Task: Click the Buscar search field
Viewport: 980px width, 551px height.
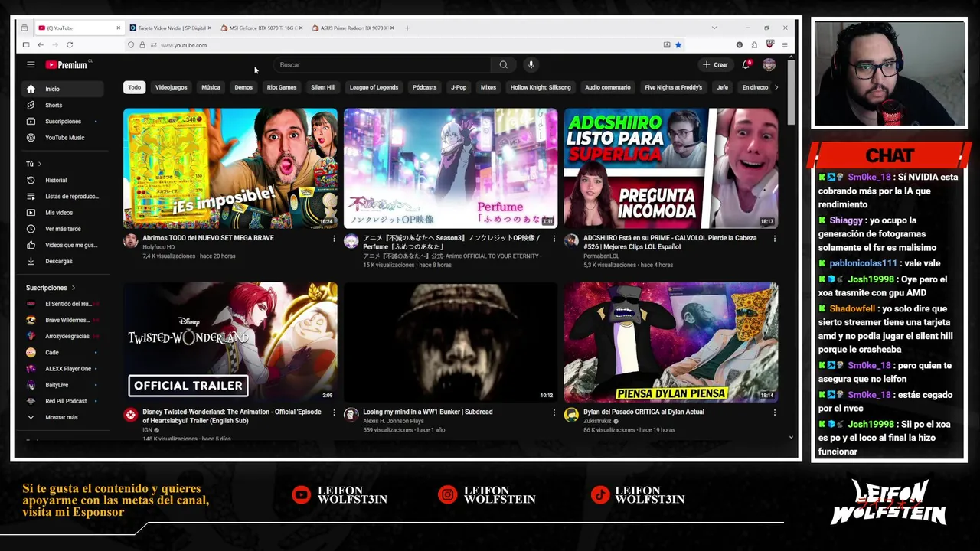Action: click(x=381, y=65)
